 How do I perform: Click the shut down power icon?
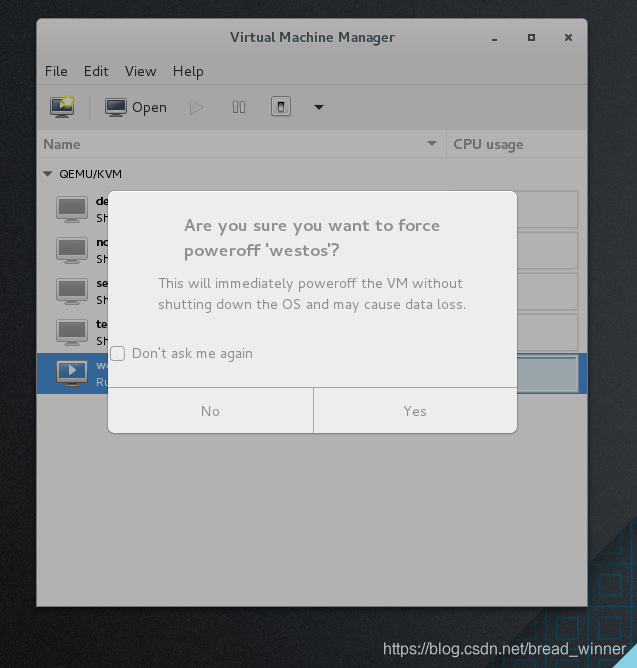pyautogui.click(x=281, y=107)
